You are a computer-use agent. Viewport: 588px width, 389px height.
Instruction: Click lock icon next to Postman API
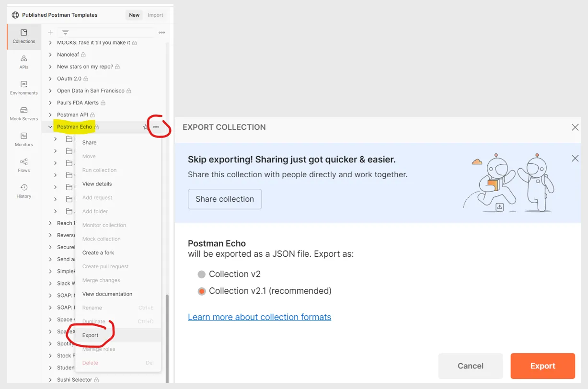[92, 115]
